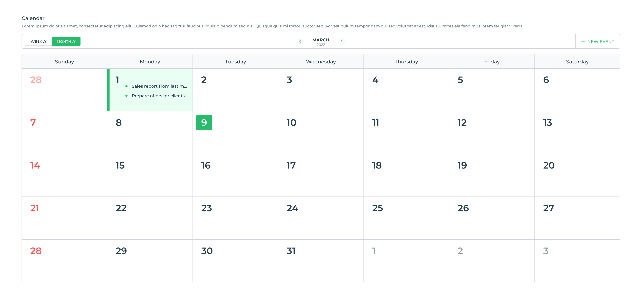
Task: Go to the previous month using the left chevron
Action: 300,42
